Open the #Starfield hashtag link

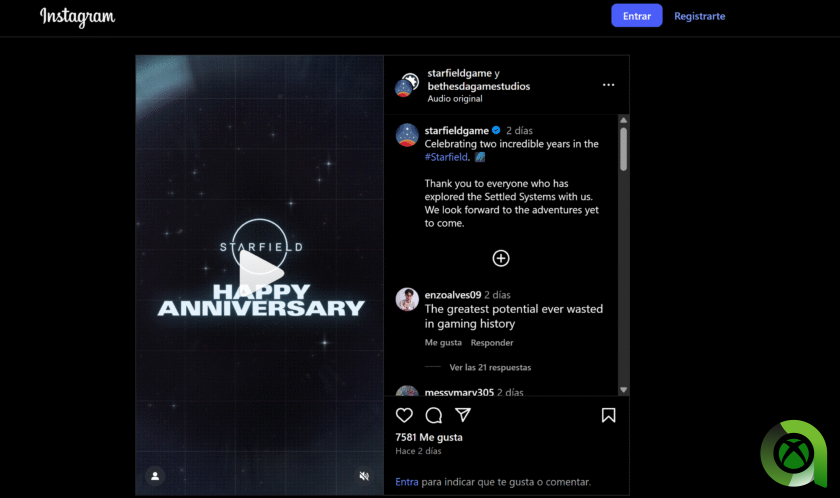[x=447, y=157]
